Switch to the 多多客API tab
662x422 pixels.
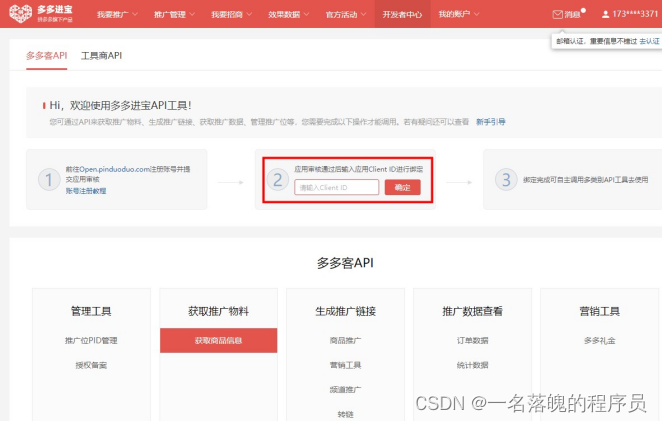coord(46,55)
